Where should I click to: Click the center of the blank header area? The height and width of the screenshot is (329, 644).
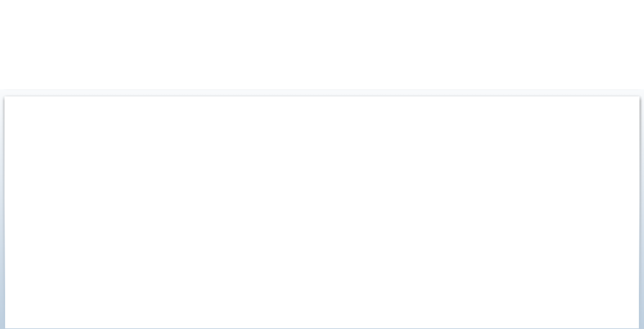[x=322, y=44]
